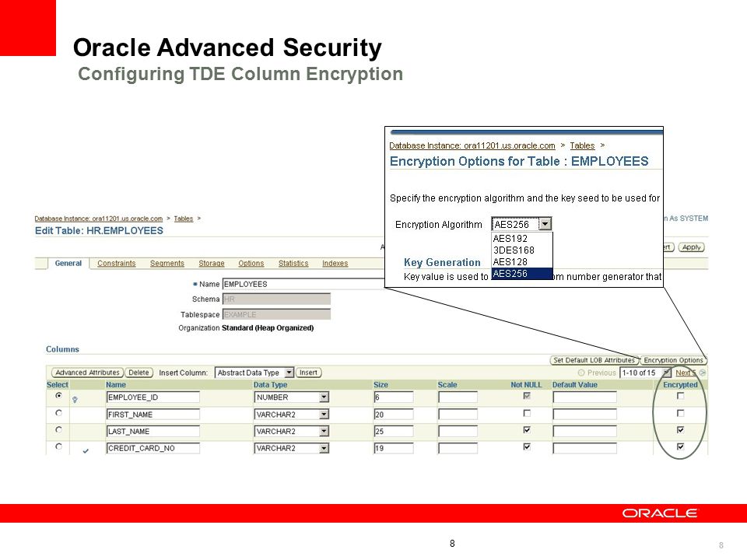
Task: Choose AES192 in algorithm list
Action: point(521,239)
